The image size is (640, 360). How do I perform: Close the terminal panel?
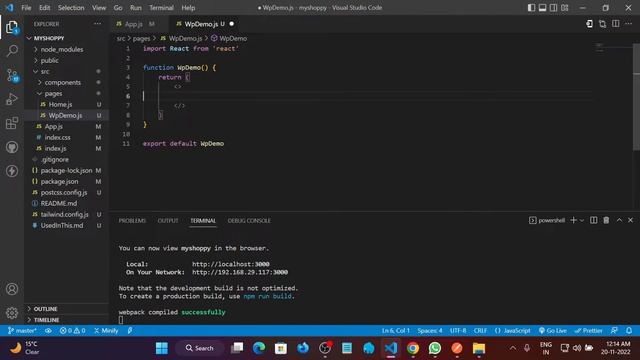point(630,220)
